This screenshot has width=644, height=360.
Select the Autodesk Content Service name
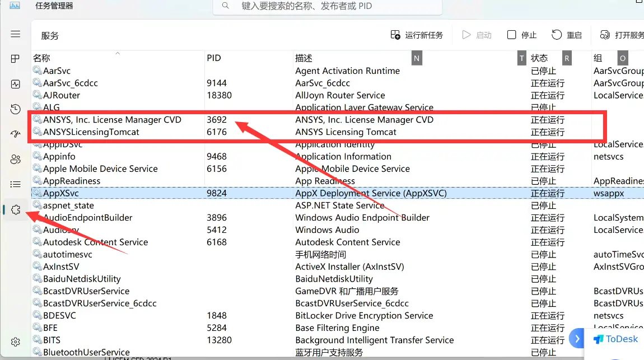(x=95, y=242)
